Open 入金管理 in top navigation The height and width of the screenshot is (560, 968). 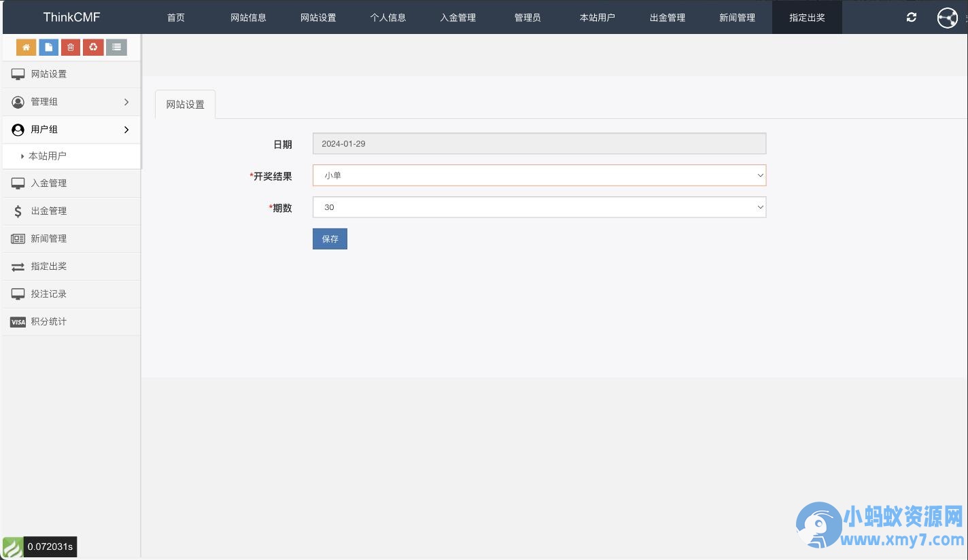click(x=457, y=18)
